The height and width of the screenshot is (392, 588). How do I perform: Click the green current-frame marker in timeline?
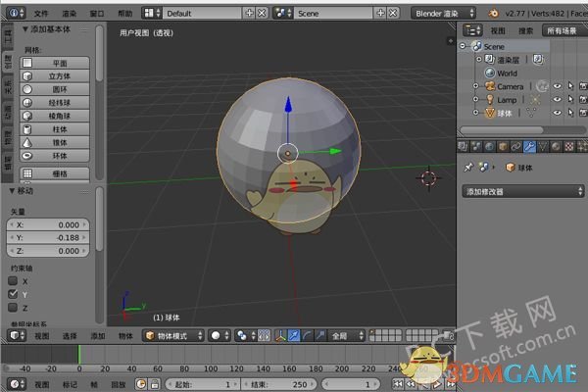pos(79,354)
